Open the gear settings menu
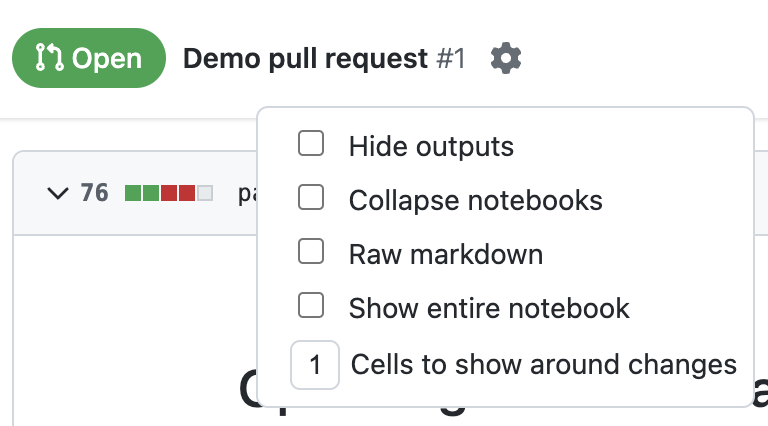The height and width of the screenshot is (426, 768). pyautogui.click(x=506, y=59)
